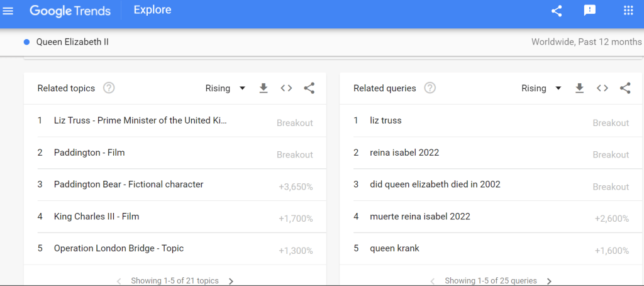Go to previous page of queries

433,282
